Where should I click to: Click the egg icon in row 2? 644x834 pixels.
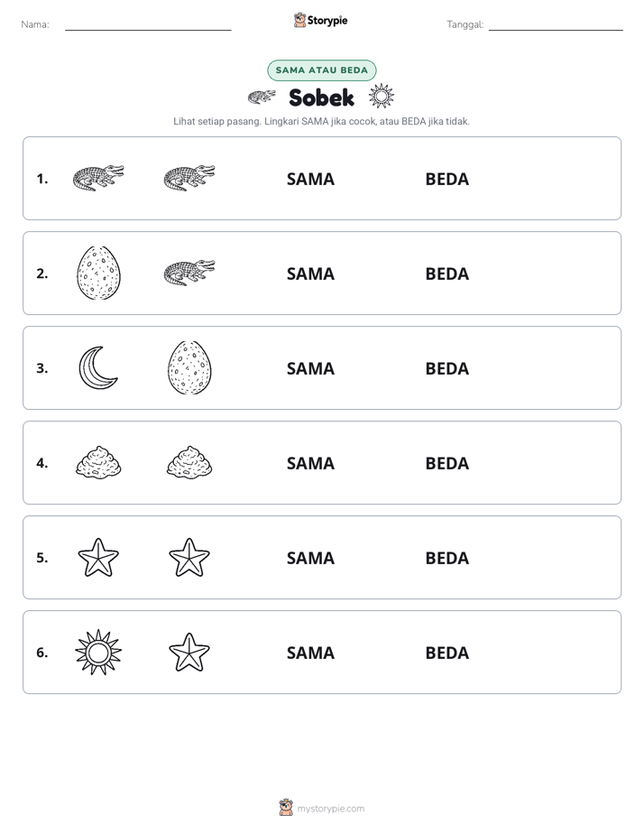click(98, 273)
